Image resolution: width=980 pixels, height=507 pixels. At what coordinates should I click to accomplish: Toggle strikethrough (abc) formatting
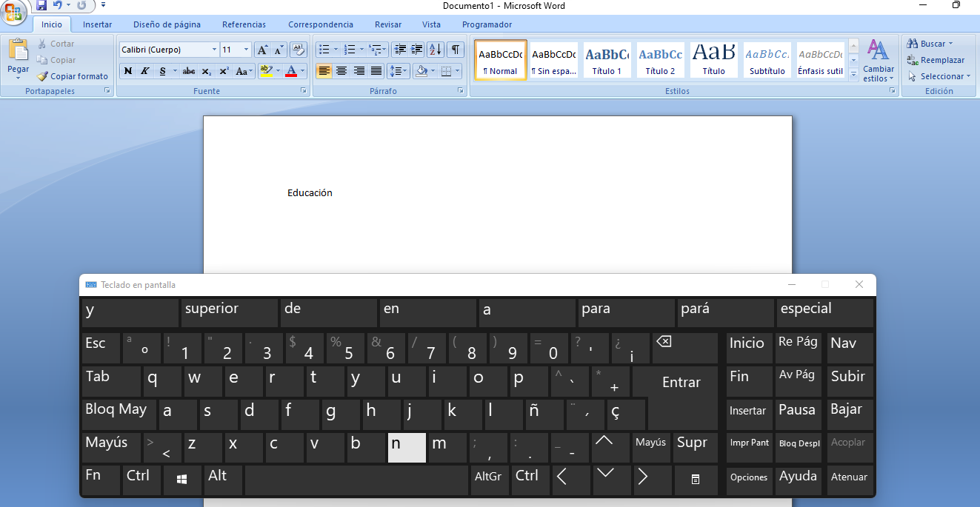189,71
